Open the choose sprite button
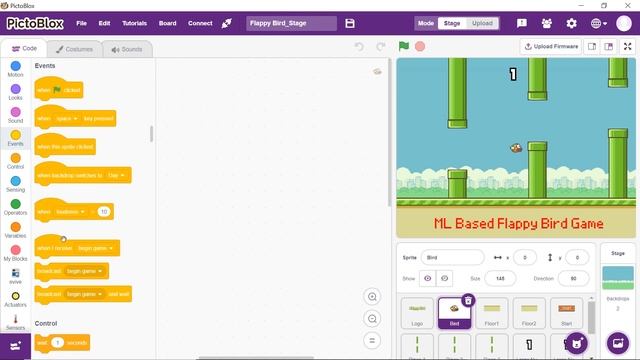The height and width of the screenshot is (360, 640). click(x=576, y=343)
